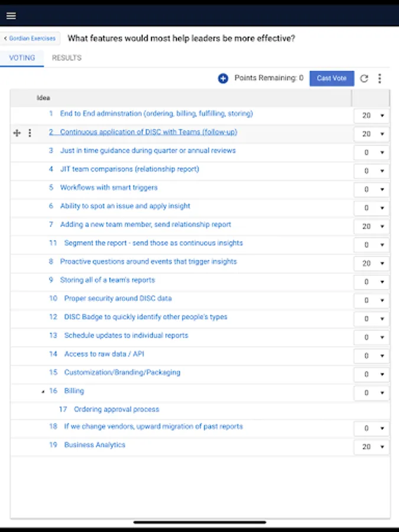This screenshot has width=399, height=532.
Task: Open points dropdown for Business Analytics
Action: pos(372,447)
